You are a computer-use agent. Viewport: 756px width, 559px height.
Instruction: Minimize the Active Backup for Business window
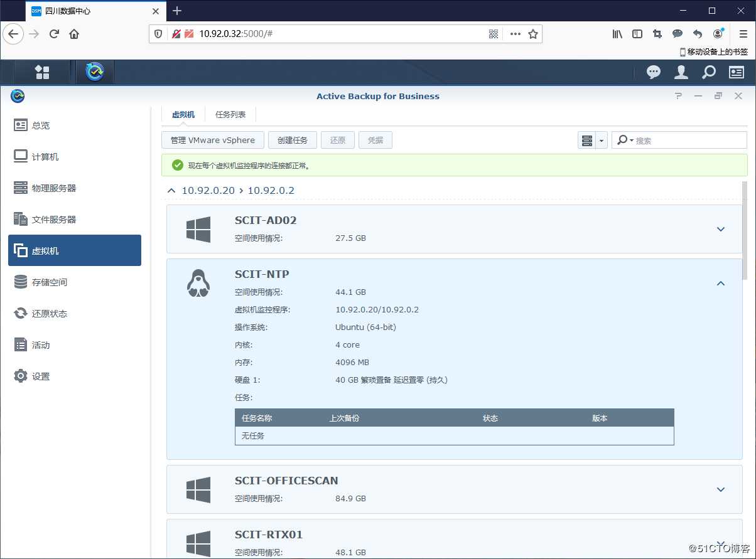coord(698,96)
